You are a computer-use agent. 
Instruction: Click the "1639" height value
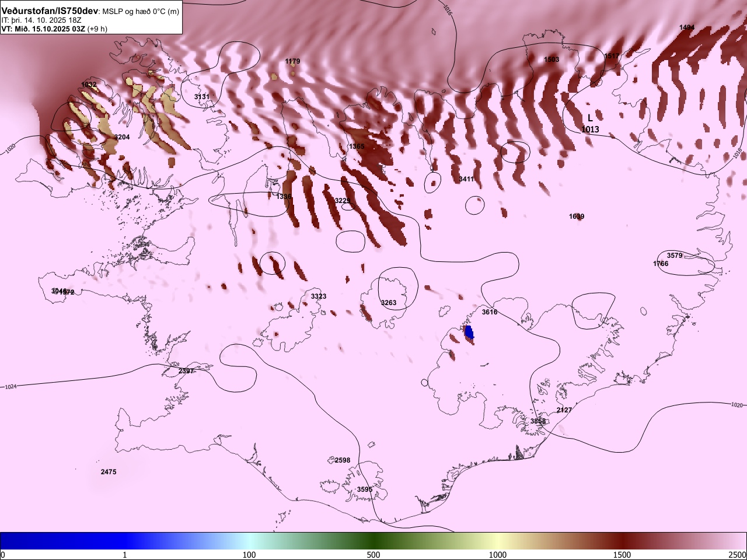577,216
